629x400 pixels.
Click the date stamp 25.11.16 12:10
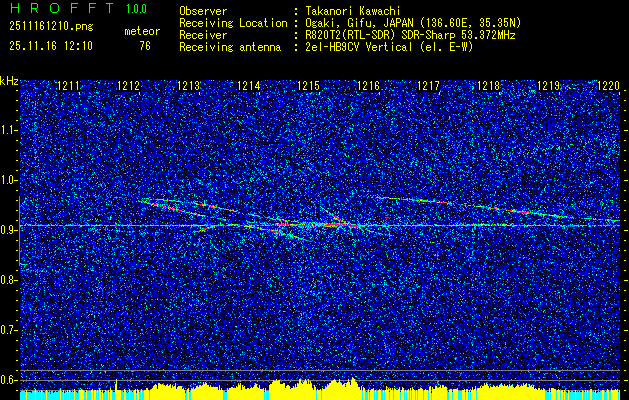[x=51, y=46]
